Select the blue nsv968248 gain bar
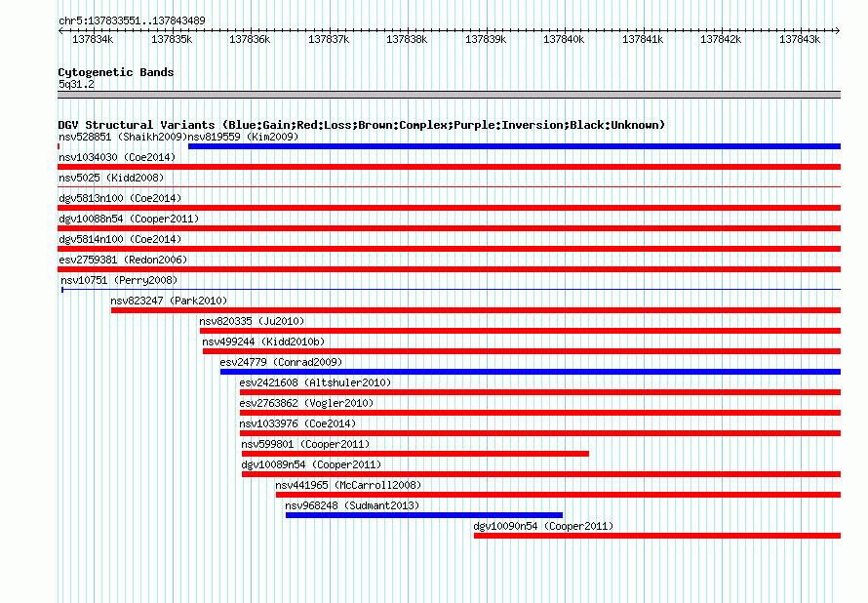The image size is (868, 603). (424, 515)
